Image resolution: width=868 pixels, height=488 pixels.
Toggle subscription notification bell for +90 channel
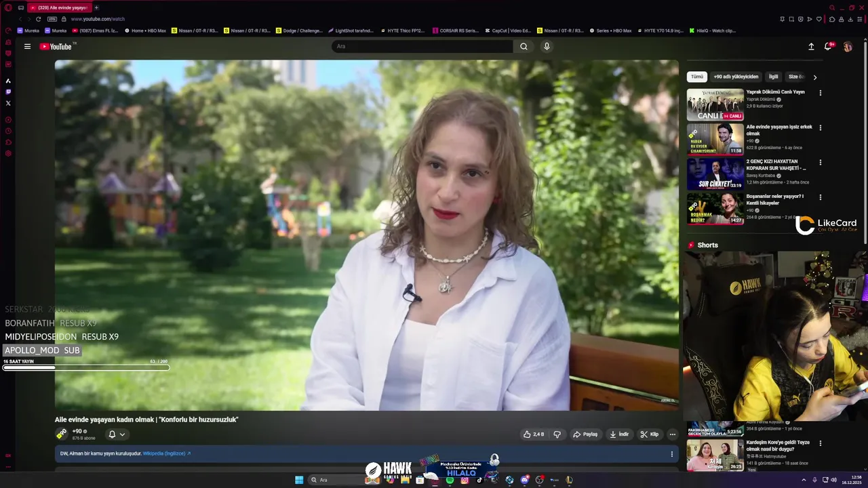pyautogui.click(x=112, y=434)
